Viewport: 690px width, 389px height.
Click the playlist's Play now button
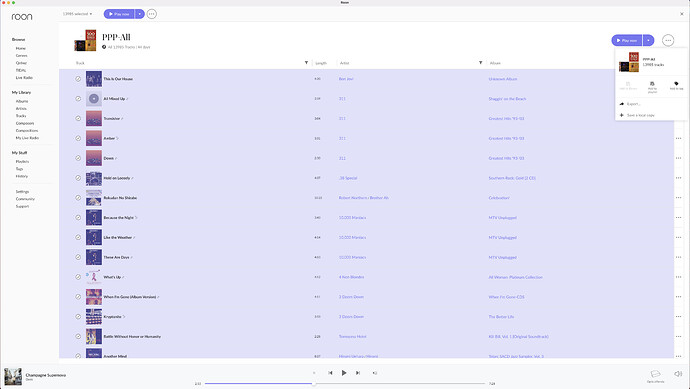[x=627, y=40]
